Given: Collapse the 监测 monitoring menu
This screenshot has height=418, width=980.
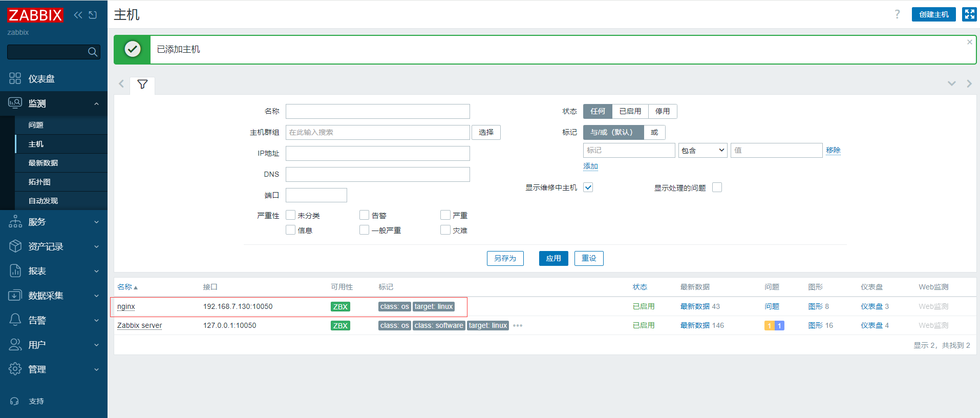Looking at the screenshot, I should click(54, 103).
